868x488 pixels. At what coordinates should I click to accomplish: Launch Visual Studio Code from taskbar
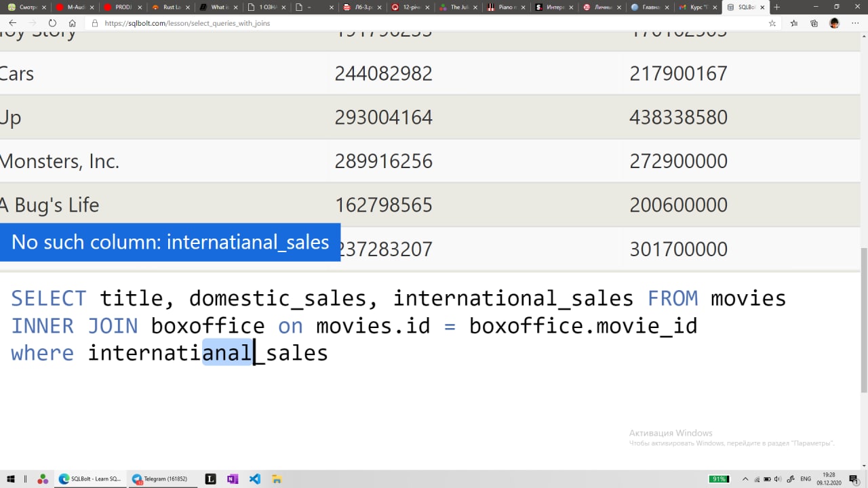click(x=255, y=479)
